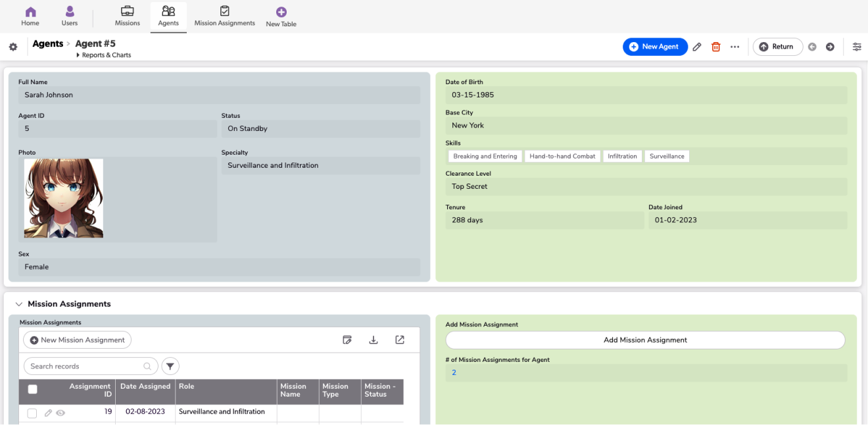Click the Search records input field
The height and width of the screenshot is (425, 868).
85,366
